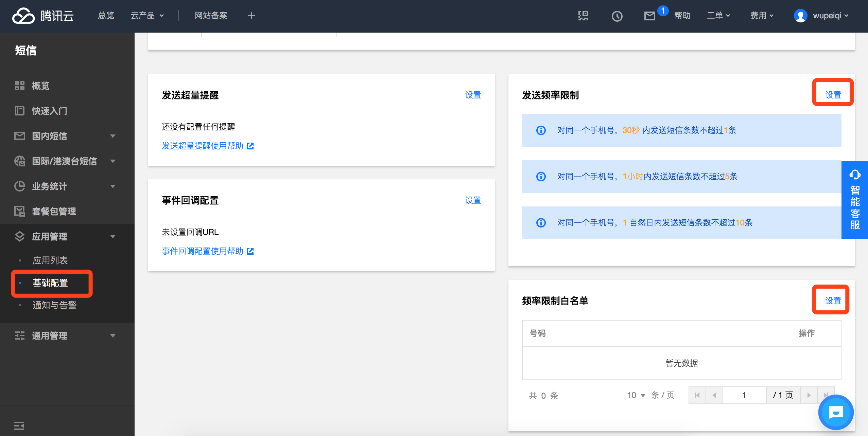Click info icon on 1小时 limit rule
The width and height of the screenshot is (868, 436).
[x=541, y=177]
